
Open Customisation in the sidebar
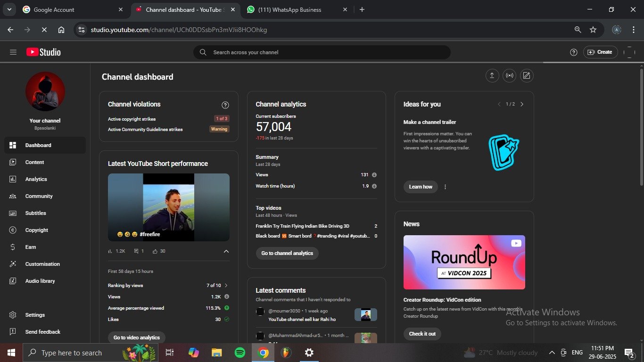pyautogui.click(x=45, y=264)
